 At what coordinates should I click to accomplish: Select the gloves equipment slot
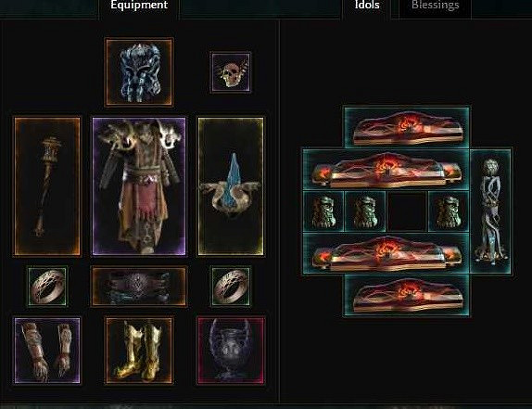47,351
